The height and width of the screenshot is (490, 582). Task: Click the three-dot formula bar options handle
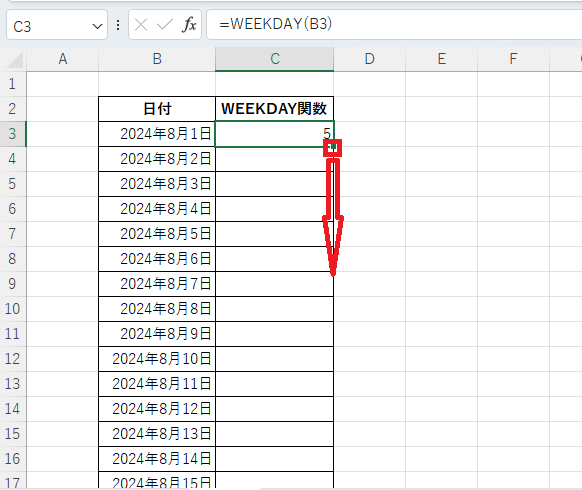pyautogui.click(x=118, y=25)
